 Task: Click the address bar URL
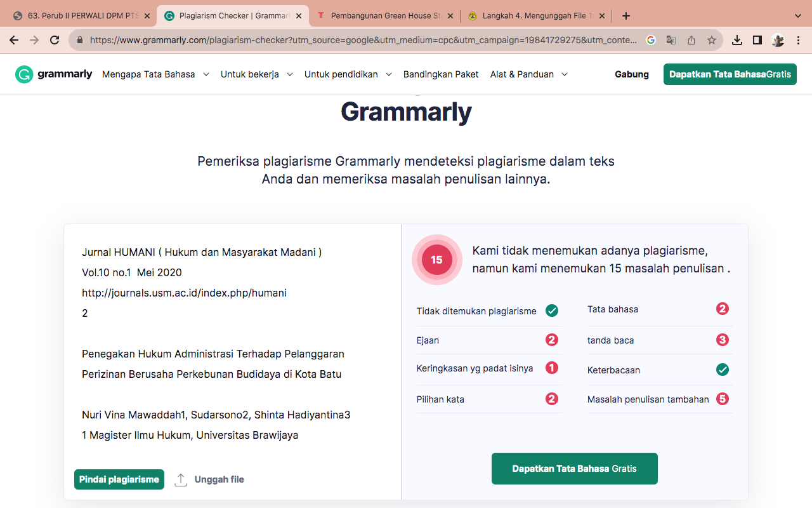click(x=363, y=40)
